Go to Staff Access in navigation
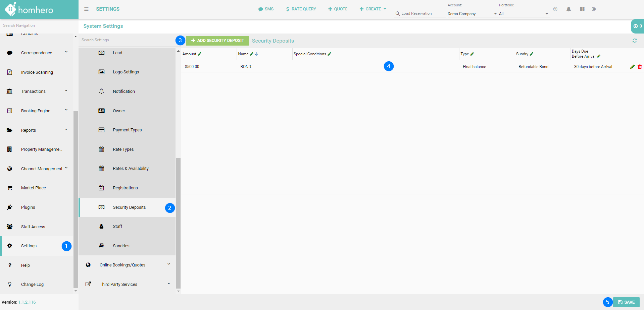644x310 pixels. click(x=33, y=227)
